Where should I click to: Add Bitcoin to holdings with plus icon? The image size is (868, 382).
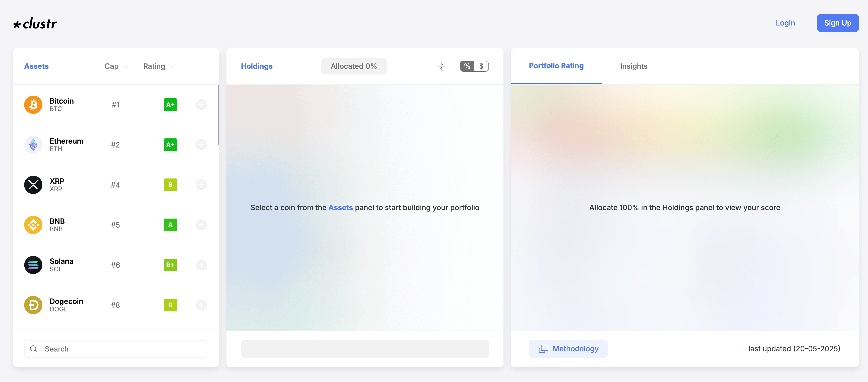[201, 105]
